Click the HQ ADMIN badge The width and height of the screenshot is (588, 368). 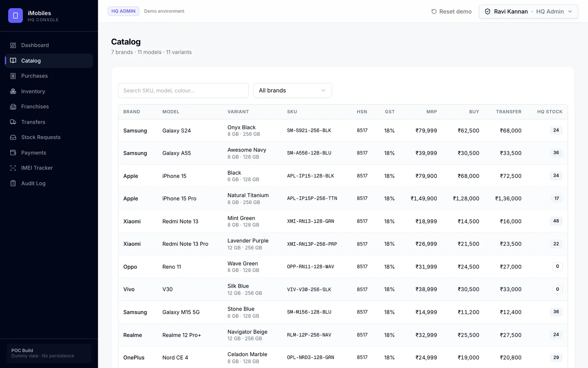click(x=123, y=11)
